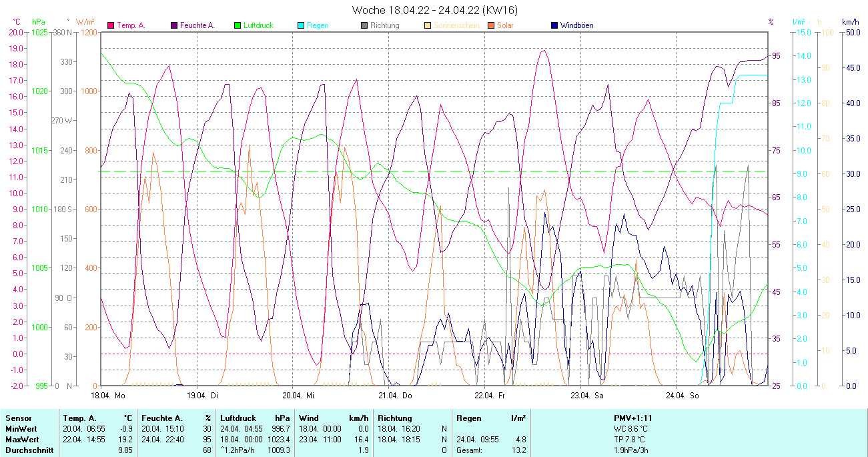Click the maximum wind value '16.4'
Screen dimensions: 868x457
click(362, 439)
